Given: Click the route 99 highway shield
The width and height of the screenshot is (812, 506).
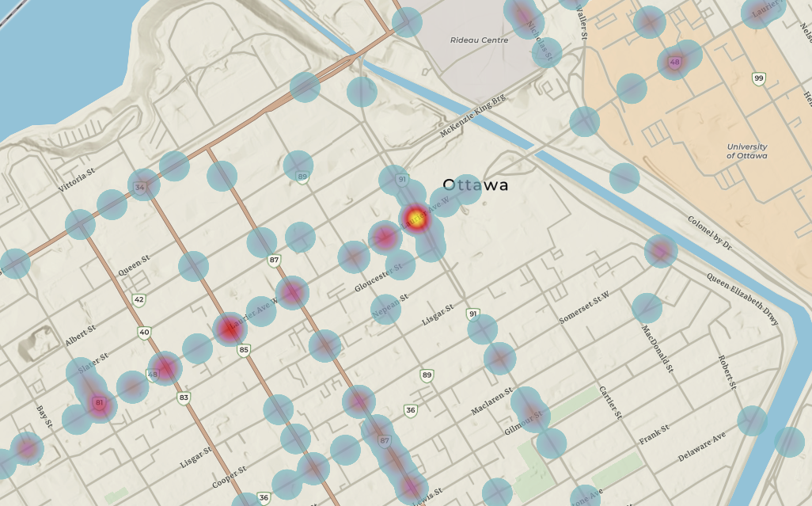Looking at the screenshot, I should click(758, 78).
